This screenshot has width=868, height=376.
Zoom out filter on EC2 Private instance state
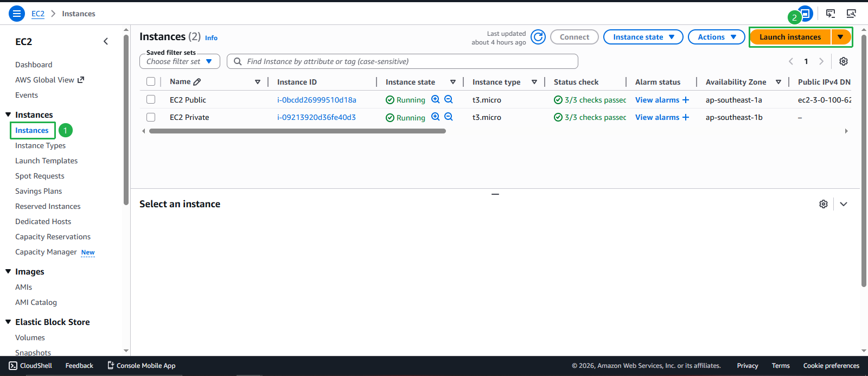[x=449, y=117]
